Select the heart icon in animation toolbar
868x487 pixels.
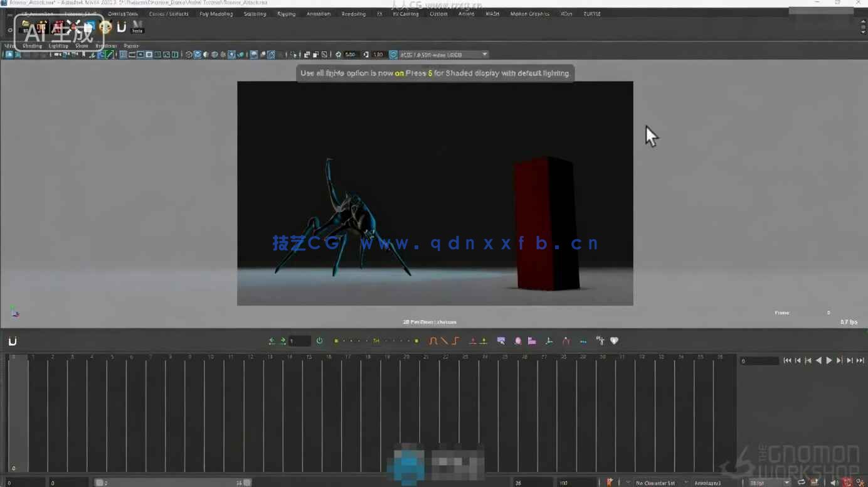click(614, 341)
